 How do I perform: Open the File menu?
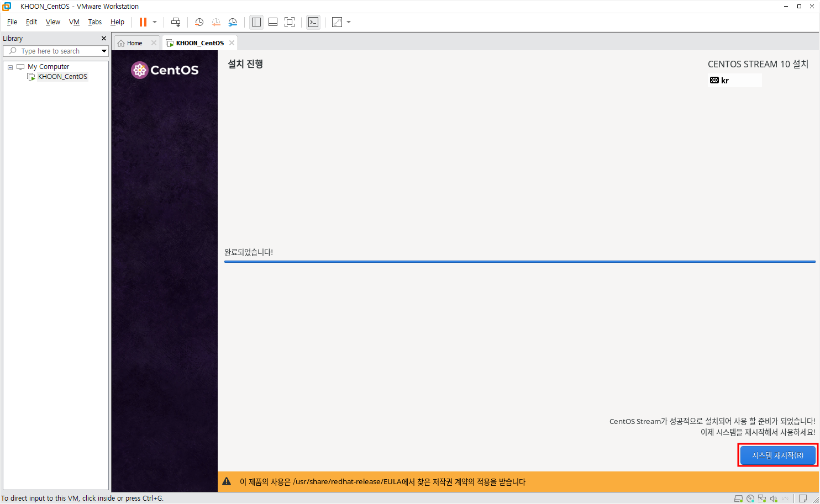point(12,22)
